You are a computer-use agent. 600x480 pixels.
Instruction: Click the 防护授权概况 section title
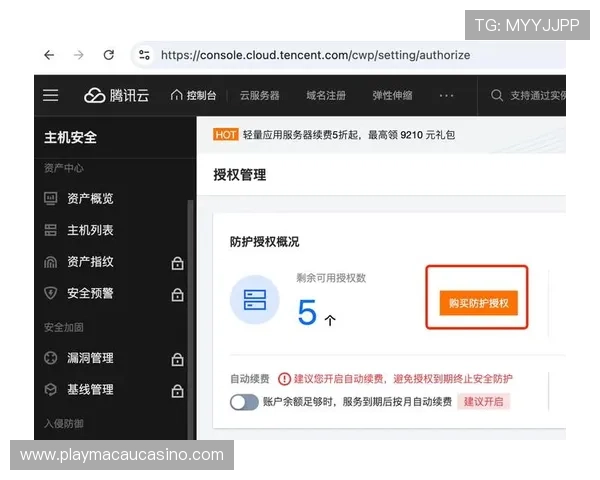click(x=264, y=242)
